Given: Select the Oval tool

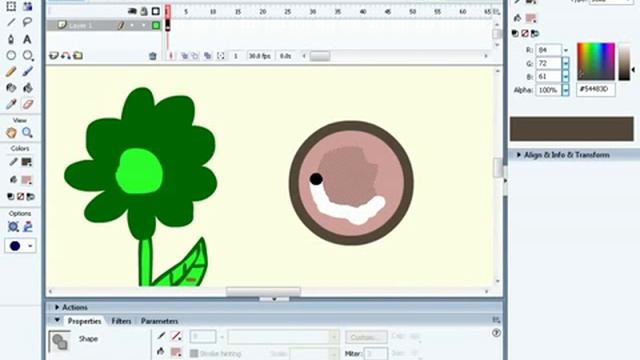Looking at the screenshot, I should click(11, 55).
